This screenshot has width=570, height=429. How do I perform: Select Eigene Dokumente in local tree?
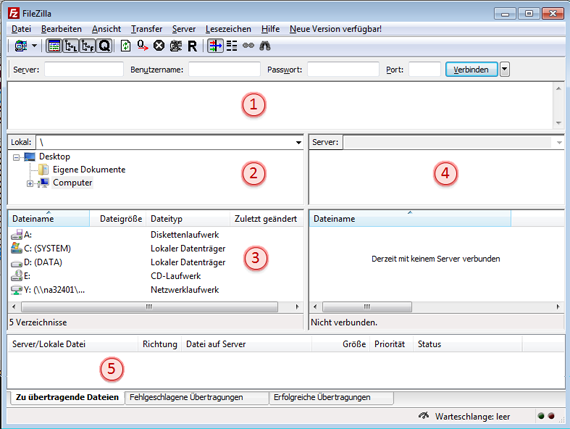[89, 169]
